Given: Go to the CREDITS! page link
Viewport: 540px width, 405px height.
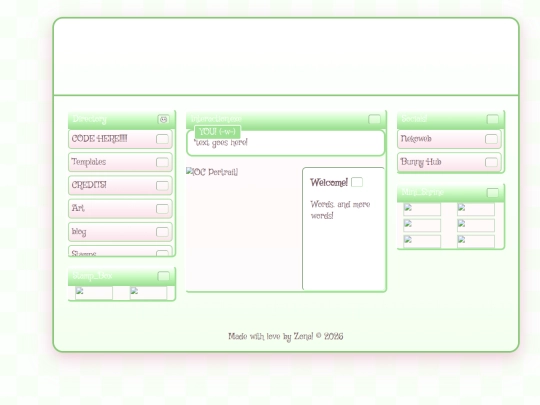Looking at the screenshot, I should [120, 185].
